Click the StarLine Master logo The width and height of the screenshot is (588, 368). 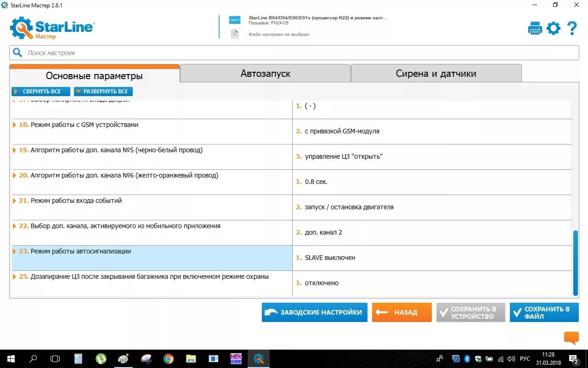tap(52, 28)
